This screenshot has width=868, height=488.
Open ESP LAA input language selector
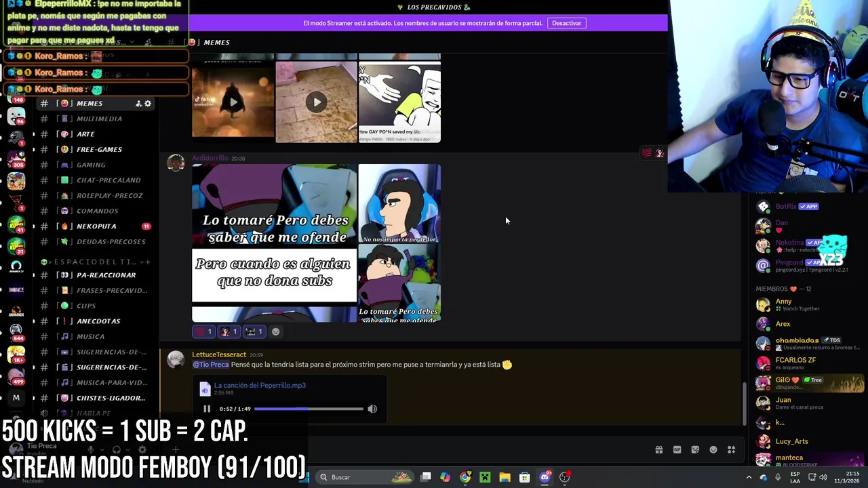click(794, 477)
